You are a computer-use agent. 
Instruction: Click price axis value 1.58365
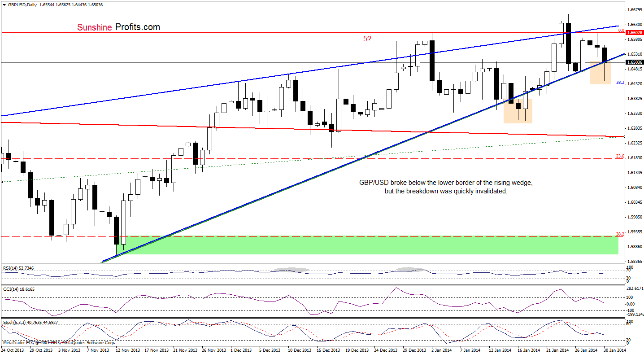(x=635, y=261)
